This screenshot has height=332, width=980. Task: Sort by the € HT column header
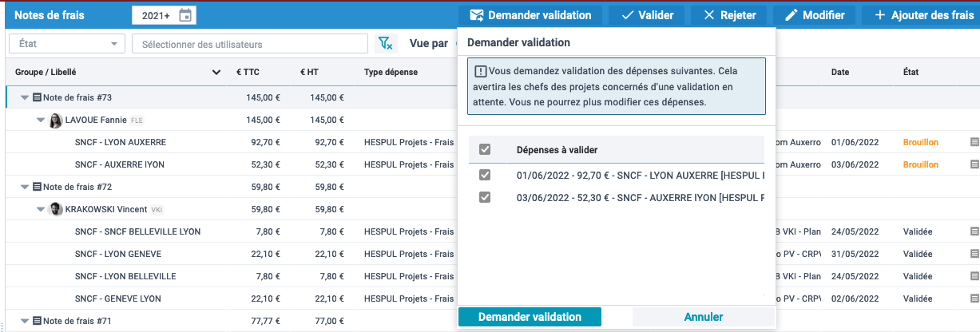tap(311, 72)
